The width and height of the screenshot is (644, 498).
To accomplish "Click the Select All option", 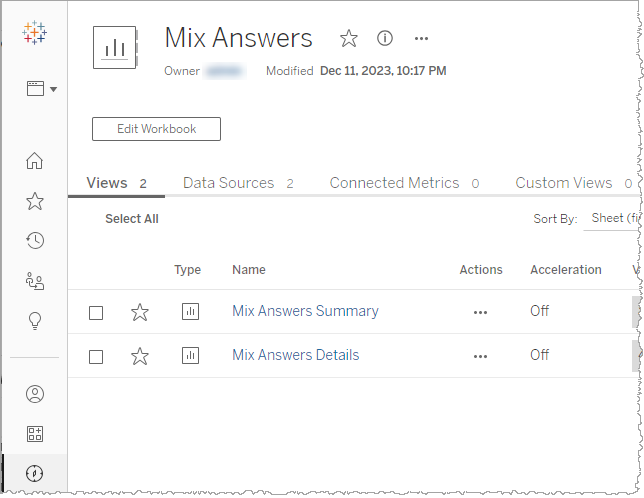I will (x=131, y=219).
